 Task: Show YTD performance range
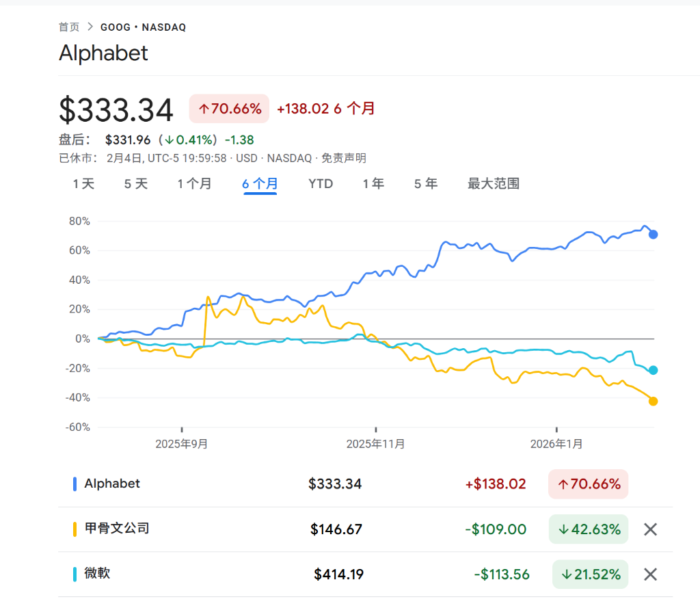320,183
